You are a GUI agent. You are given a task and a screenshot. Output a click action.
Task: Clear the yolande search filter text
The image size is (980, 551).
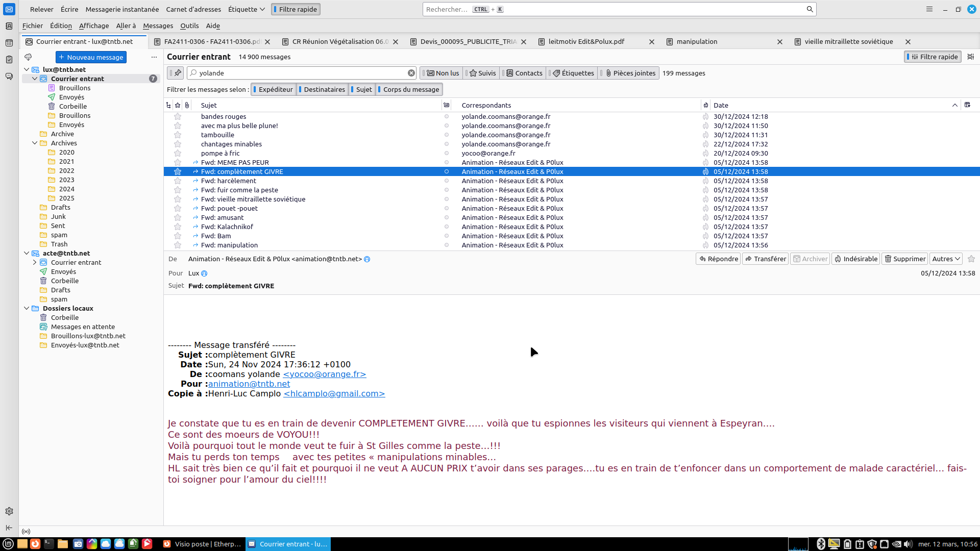click(x=411, y=73)
